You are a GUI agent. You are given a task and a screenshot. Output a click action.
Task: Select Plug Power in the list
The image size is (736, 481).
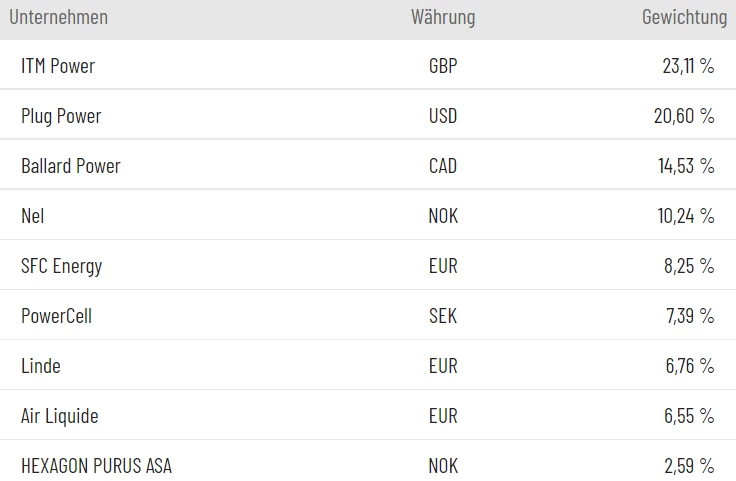[61, 116]
